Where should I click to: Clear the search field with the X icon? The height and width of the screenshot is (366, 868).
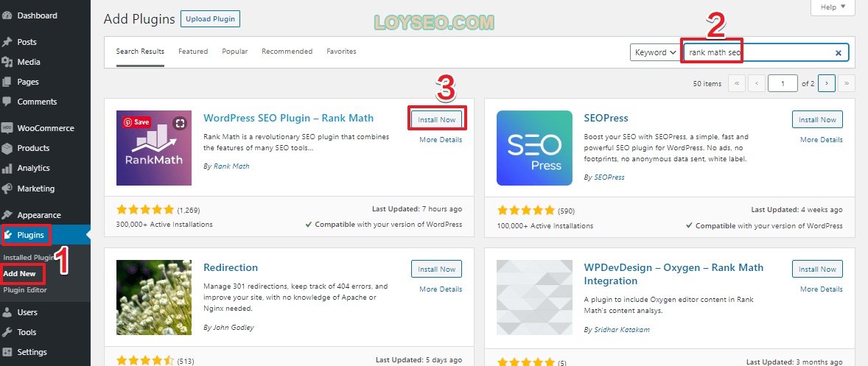pyautogui.click(x=838, y=53)
